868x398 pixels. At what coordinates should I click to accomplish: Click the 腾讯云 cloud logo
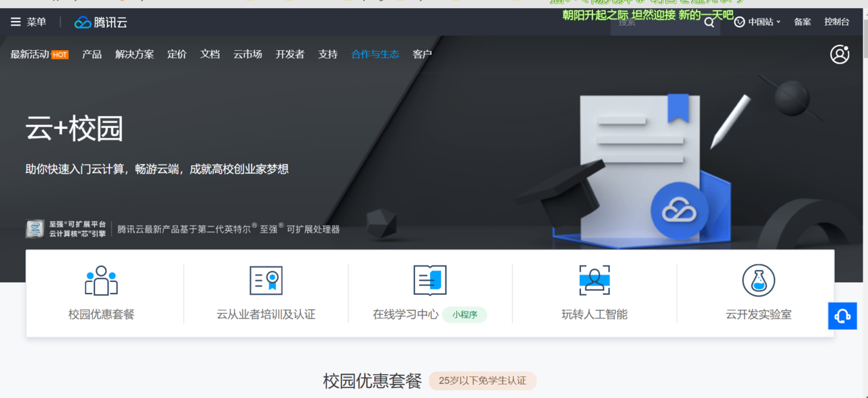[x=101, y=22]
